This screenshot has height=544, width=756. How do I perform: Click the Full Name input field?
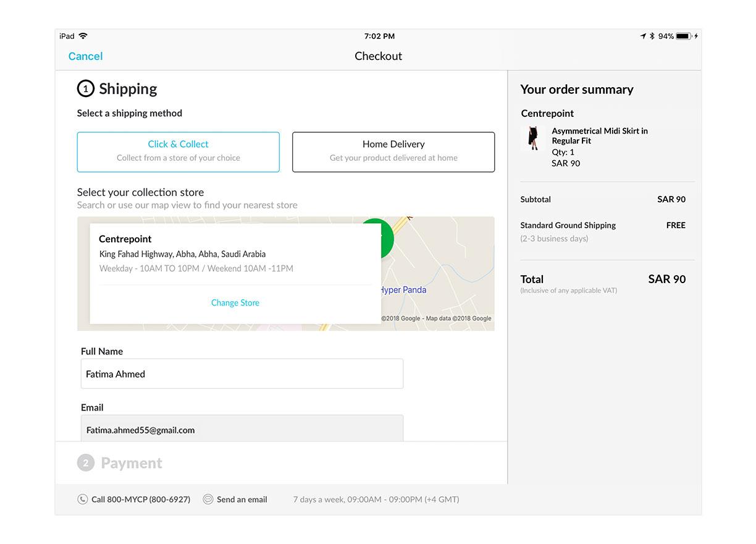241,373
